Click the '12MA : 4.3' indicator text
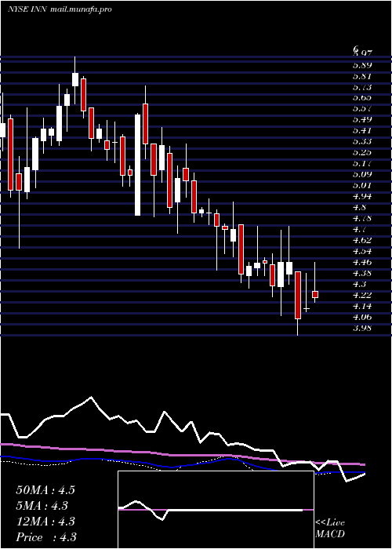This screenshot has width=392, height=549. pos(45,522)
